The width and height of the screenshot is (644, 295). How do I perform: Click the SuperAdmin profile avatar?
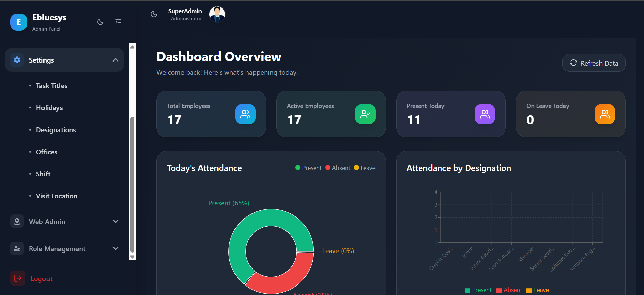(x=217, y=15)
